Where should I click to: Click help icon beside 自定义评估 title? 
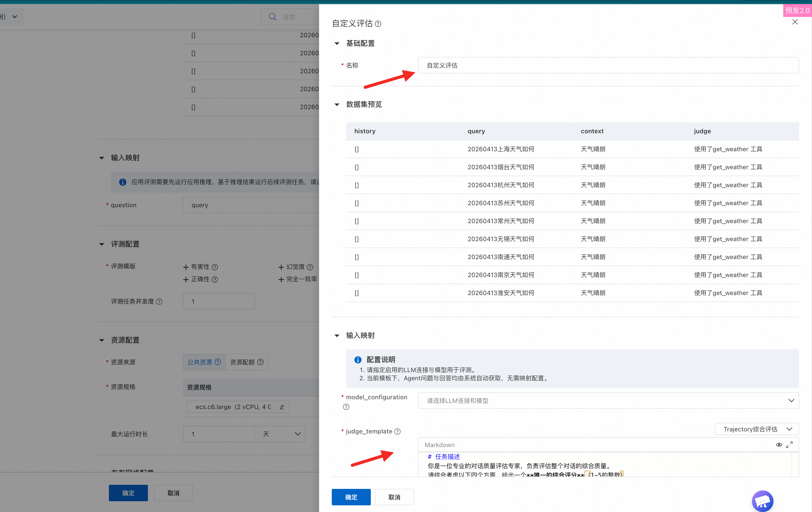point(378,24)
